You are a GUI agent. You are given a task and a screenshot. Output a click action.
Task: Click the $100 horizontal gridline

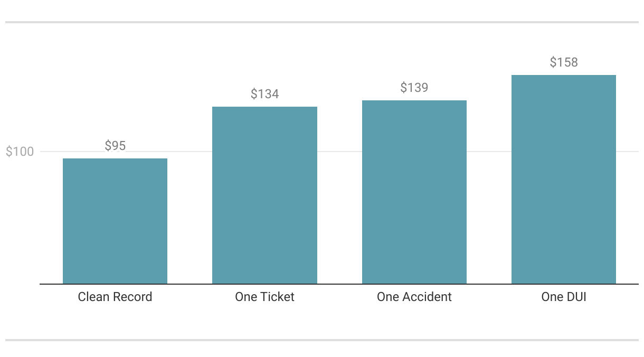point(339,152)
